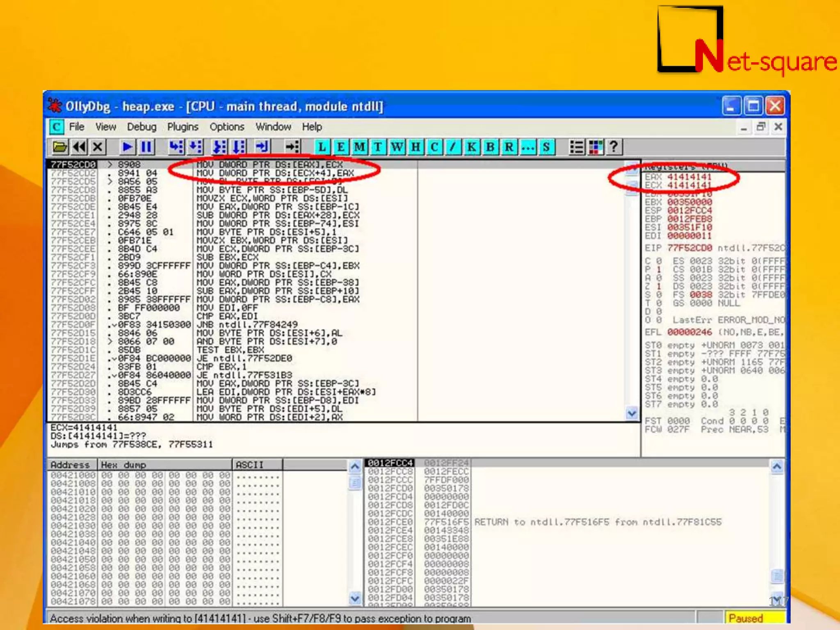Viewport: 840px width, 630px height.
Task: Open Memory map with M button
Action: [x=359, y=147]
